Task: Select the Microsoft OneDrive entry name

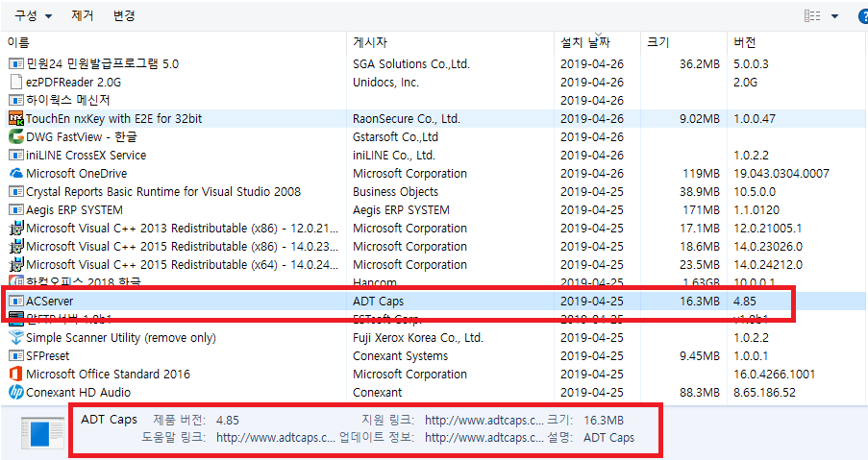Action: pos(76,174)
